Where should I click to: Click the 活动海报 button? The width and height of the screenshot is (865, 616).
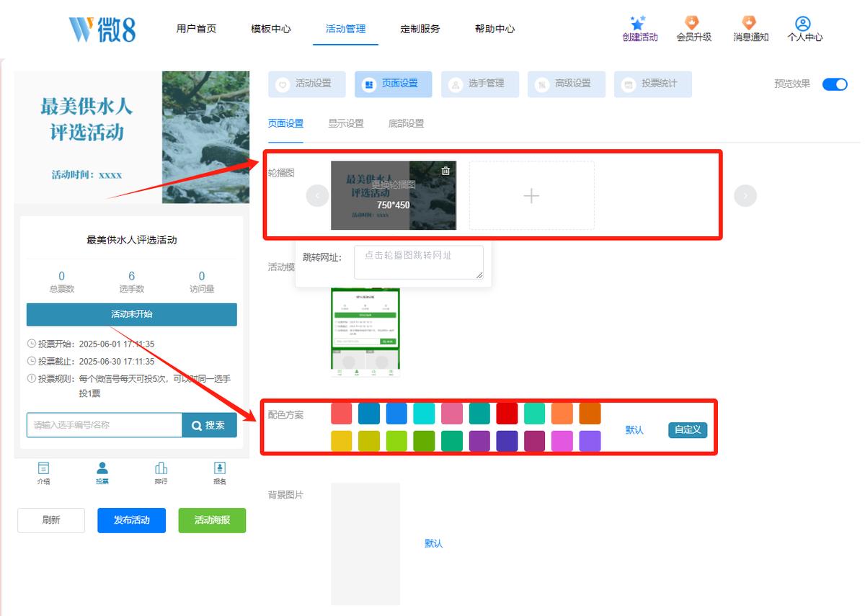[x=212, y=520]
